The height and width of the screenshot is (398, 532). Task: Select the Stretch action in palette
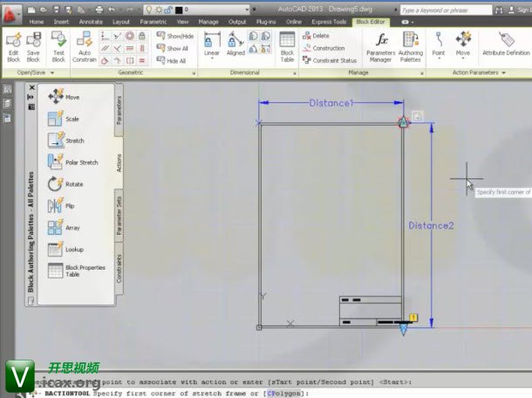(x=66, y=141)
